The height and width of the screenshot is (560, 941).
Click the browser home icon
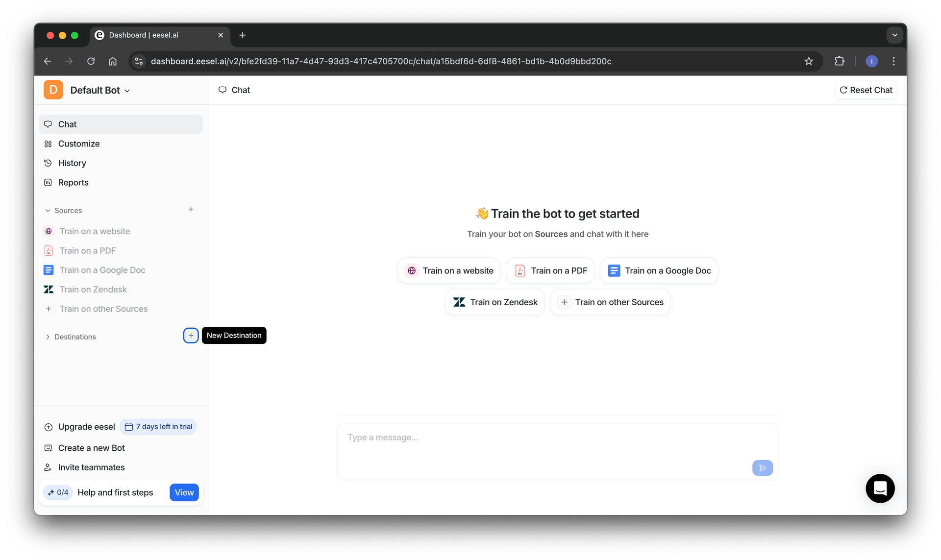tap(113, 61)
